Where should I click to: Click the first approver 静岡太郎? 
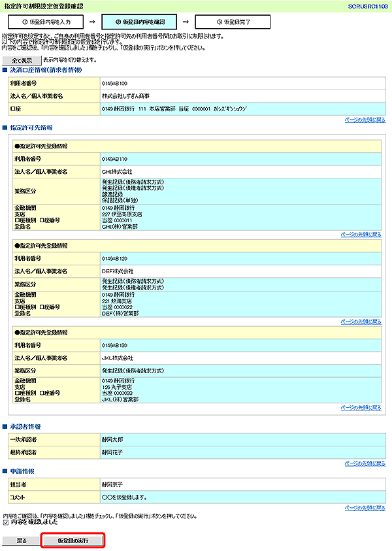(112, 440)
